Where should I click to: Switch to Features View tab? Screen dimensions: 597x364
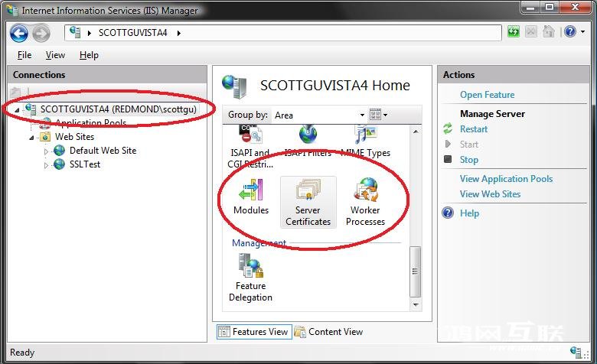(254, 332)
